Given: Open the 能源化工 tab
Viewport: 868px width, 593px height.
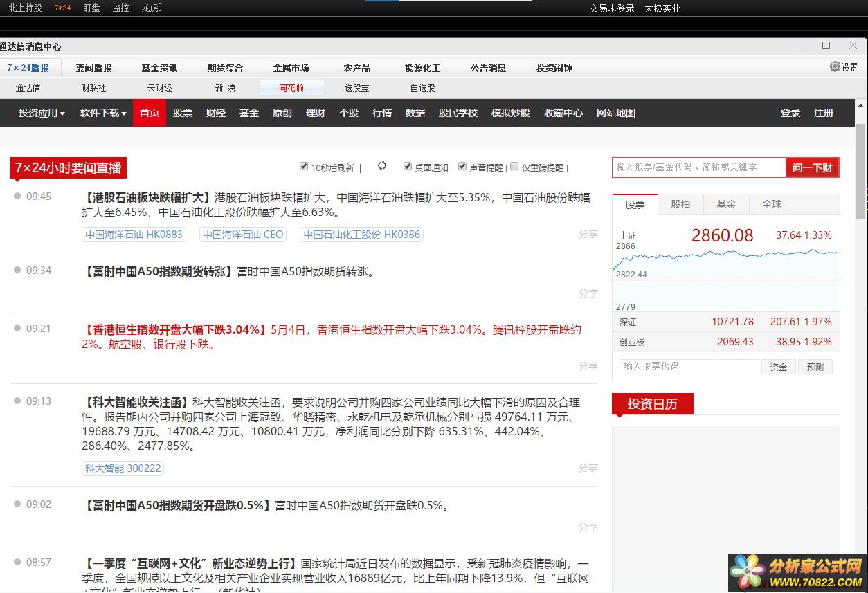Looking at the screenshot, I should point(422,68).
